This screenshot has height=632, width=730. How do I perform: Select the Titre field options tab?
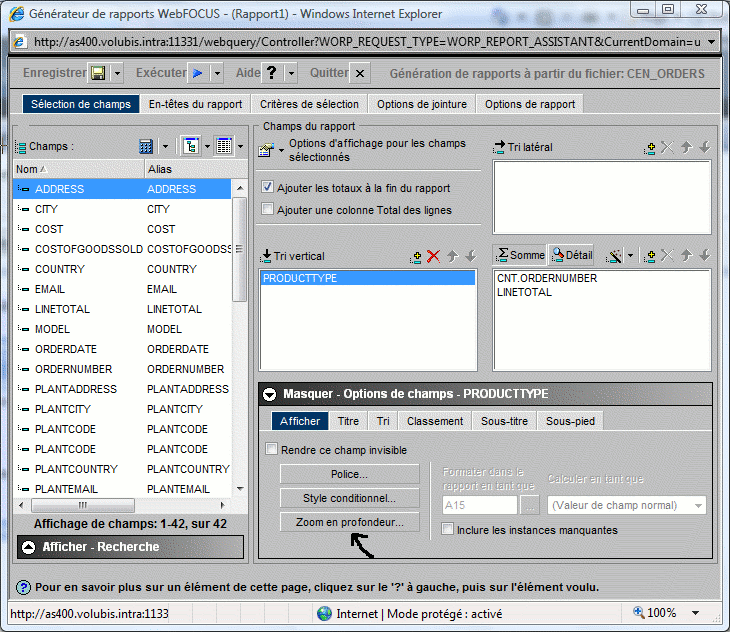pos(348,421)
